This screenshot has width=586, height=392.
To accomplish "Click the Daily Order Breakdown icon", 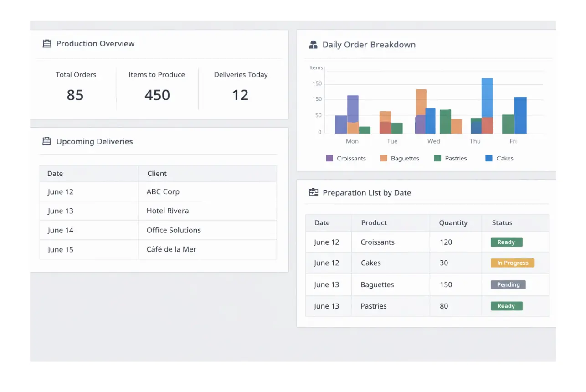I will click(313, 45).
